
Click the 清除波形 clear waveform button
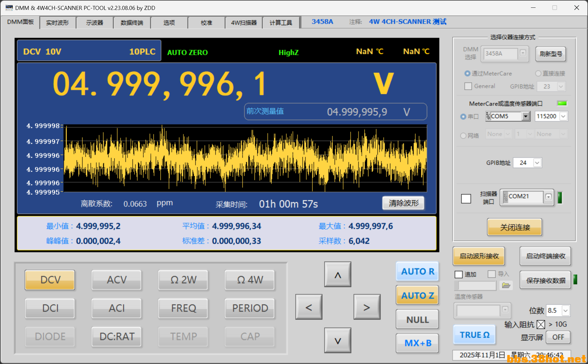pos(403,203)
